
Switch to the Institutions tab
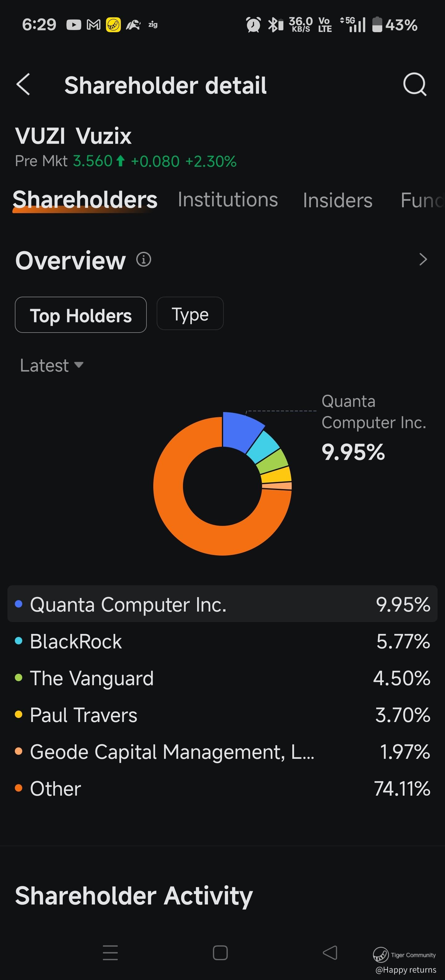[228, 200]
